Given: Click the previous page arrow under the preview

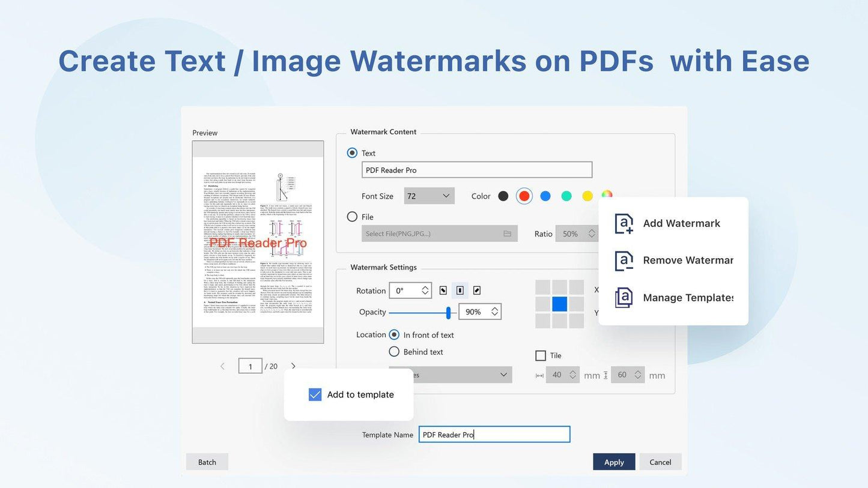Looking at the screenshot, I should tap(222, 366).
